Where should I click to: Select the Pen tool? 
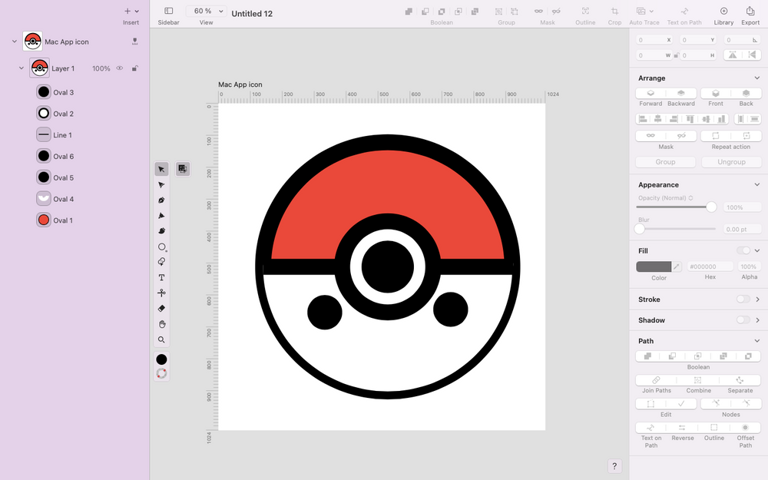point(161,200)
